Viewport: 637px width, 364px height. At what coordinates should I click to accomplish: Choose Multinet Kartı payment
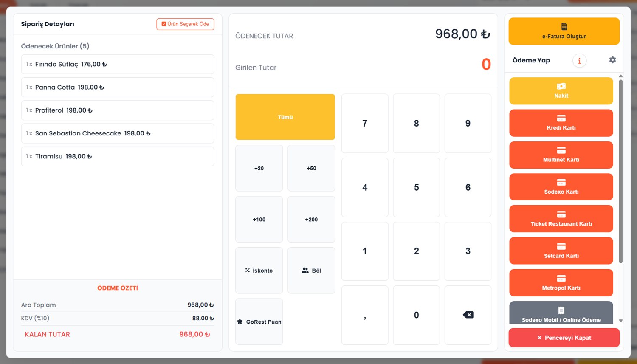click(561, 155)
